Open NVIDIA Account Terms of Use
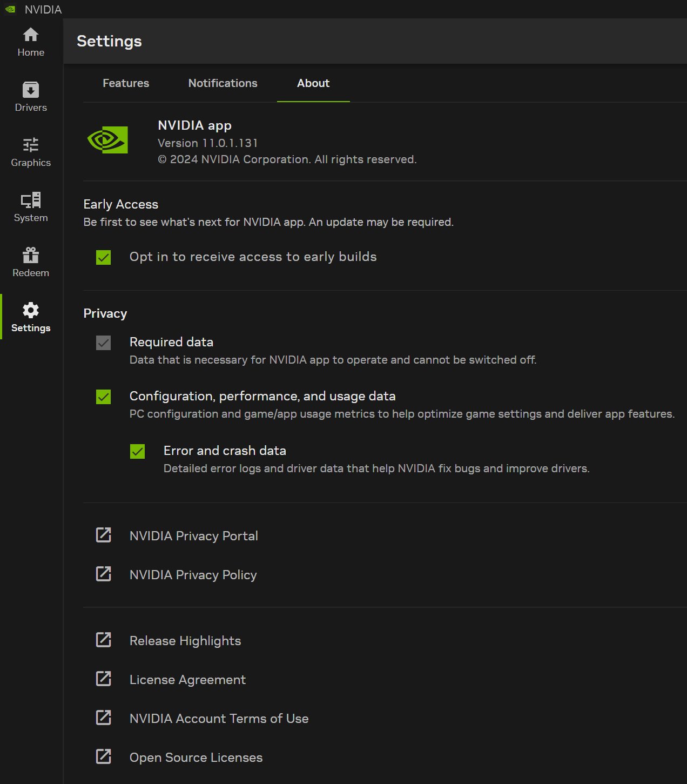The width and height of the screenshot is (687, 784). coord(219,718)
